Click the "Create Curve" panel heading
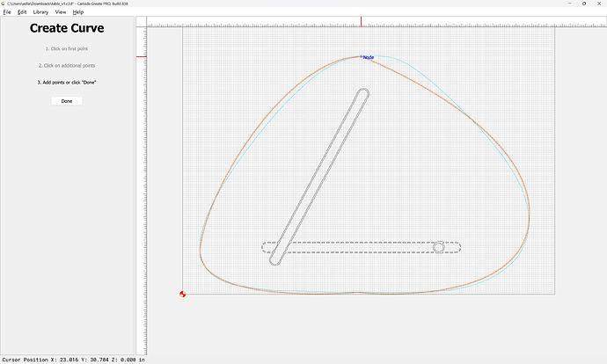607x364 pixels. point(67,28)
